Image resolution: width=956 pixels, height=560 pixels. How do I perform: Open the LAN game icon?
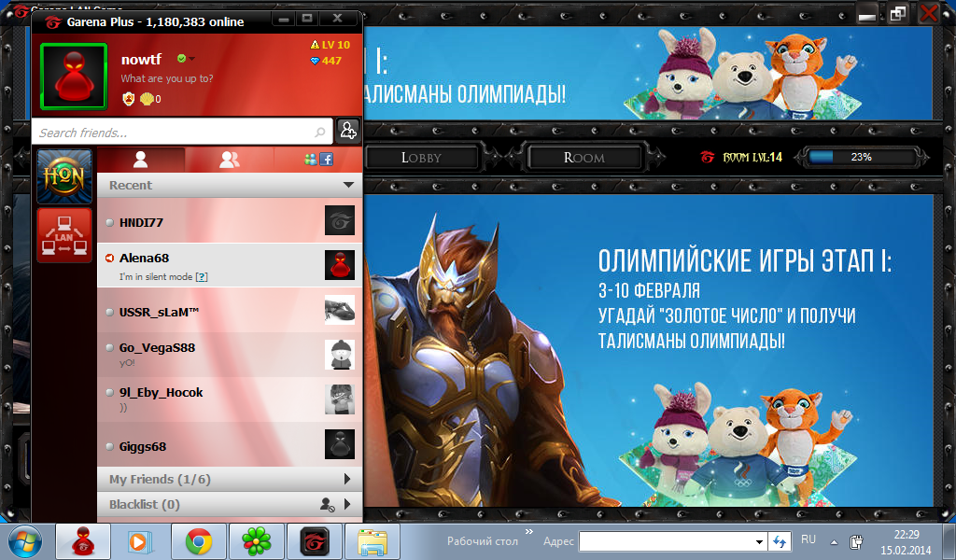64,235
